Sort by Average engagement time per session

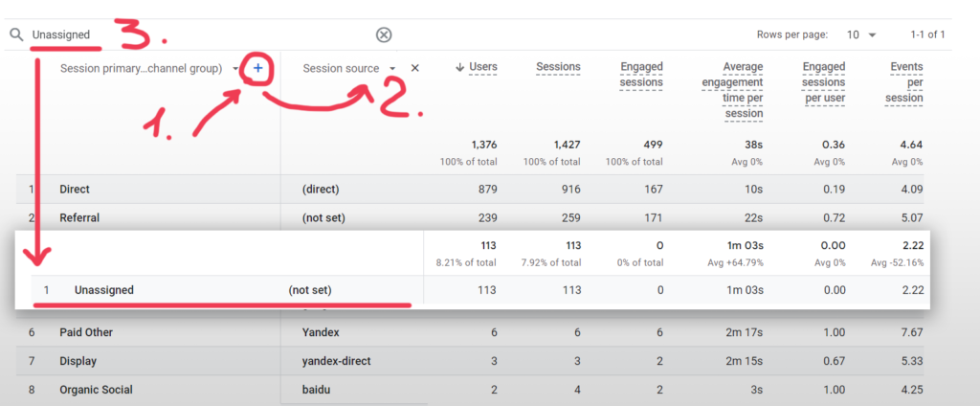pos(731,90)
